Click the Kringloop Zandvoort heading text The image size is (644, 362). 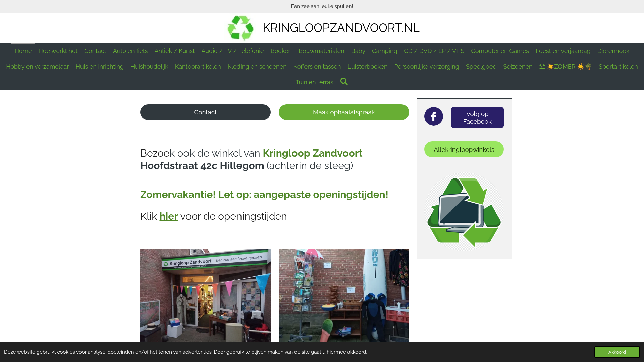312,153
